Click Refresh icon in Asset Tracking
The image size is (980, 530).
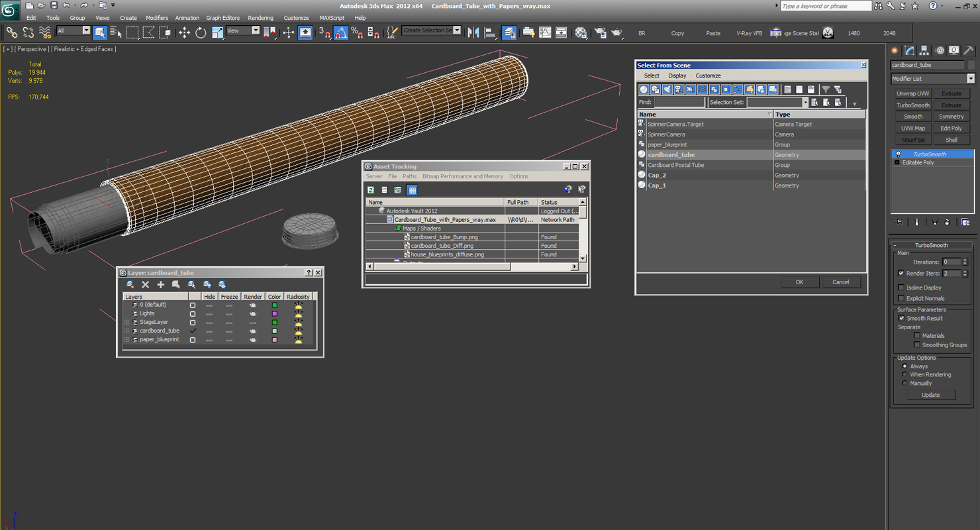point(371,190)
